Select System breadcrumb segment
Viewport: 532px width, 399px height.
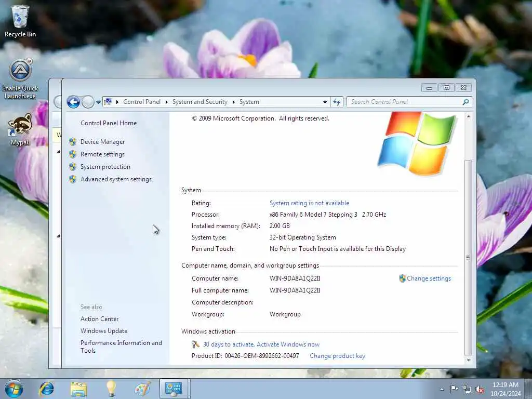[249, 102]
